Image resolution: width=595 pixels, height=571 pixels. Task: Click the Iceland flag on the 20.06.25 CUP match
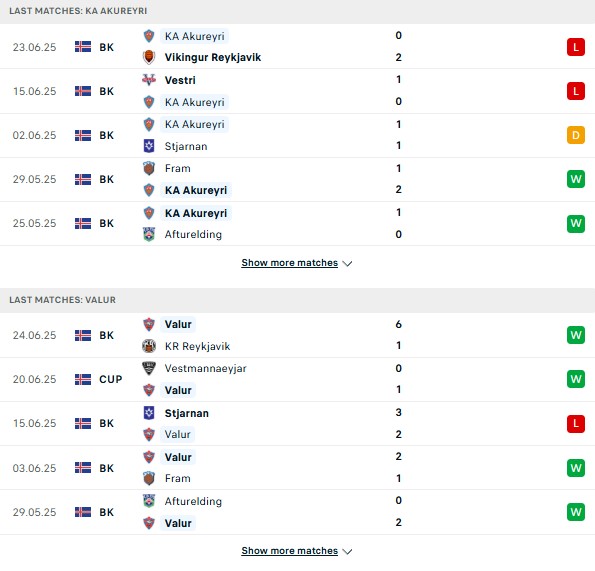pos(83,379)
